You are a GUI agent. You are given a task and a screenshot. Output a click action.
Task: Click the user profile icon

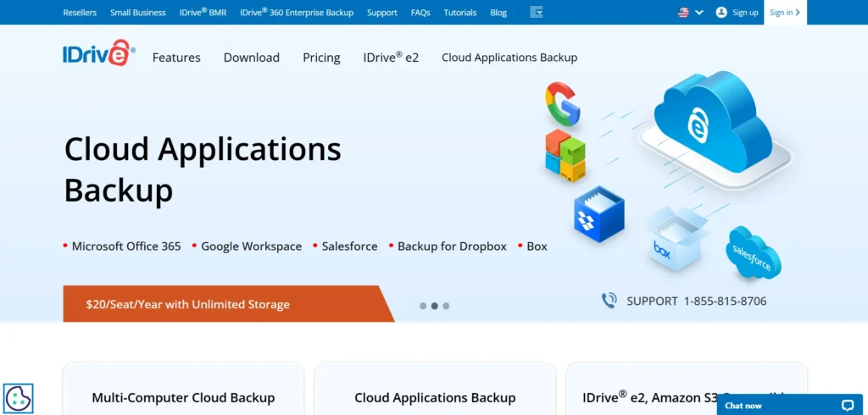pyautogui.click(x=721, y=12)
